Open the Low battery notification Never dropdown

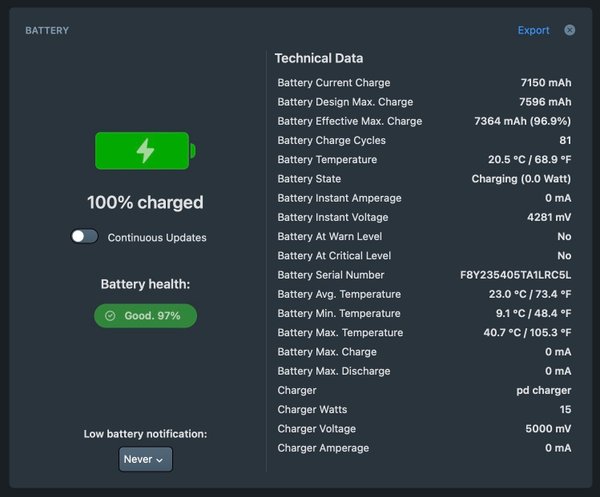[x=145, y=459]
